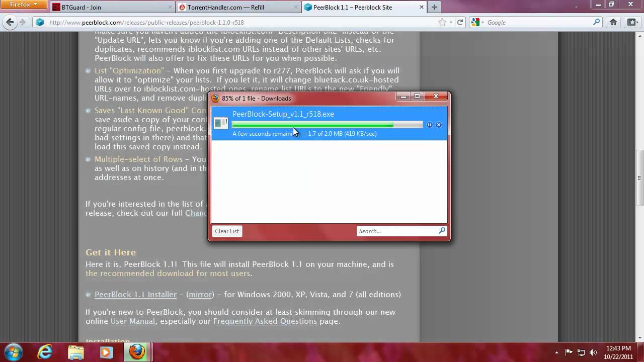The image size is (644, 362).
Task: Launch Internet Explorer from the taskbar
Action: point(45,352)
